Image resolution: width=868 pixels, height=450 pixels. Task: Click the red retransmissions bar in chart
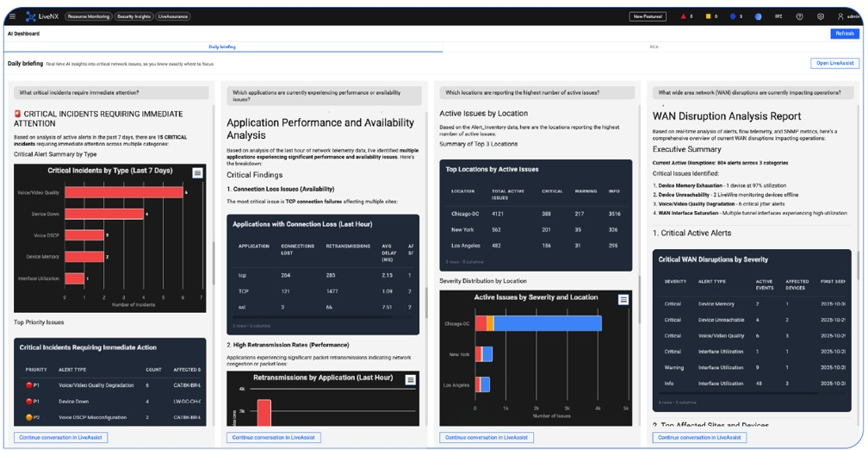click(263, 414)
